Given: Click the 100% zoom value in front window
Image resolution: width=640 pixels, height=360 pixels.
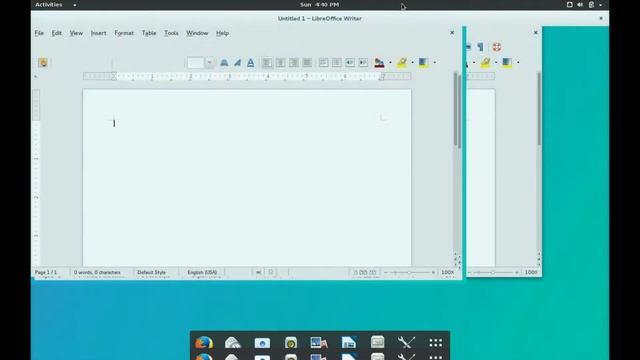Looking at the screenshot, I should point(448,272).
